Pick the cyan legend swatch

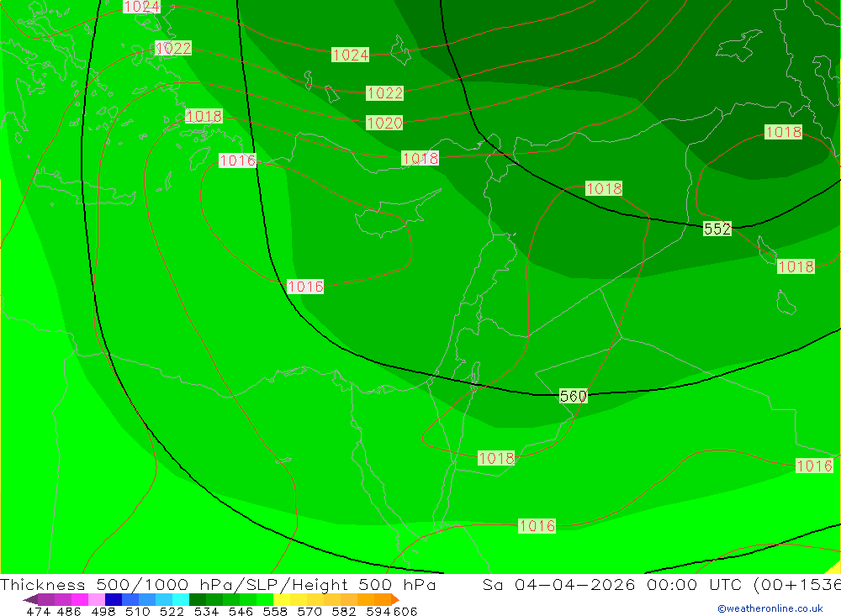[x=181, y=599]
